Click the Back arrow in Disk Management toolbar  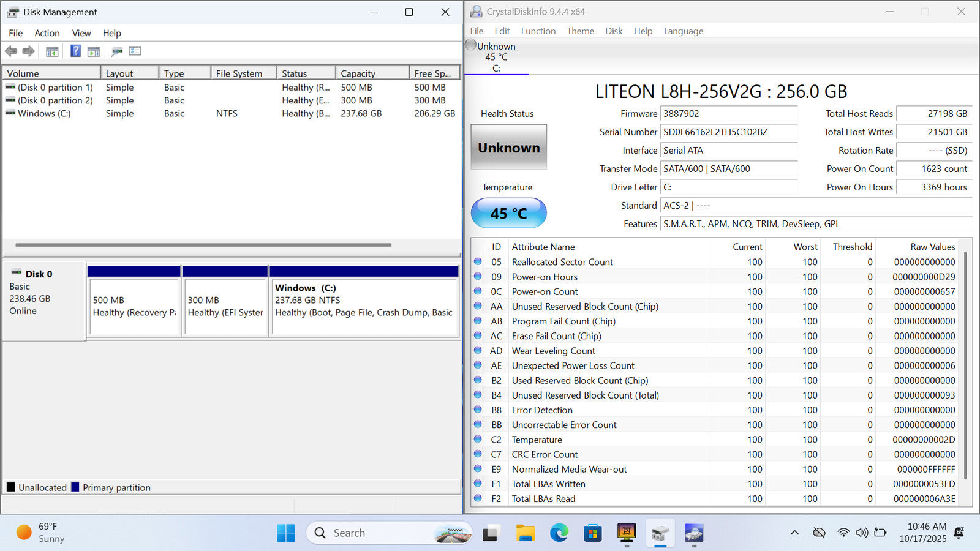pyautogui.click(x=11, y=51)
